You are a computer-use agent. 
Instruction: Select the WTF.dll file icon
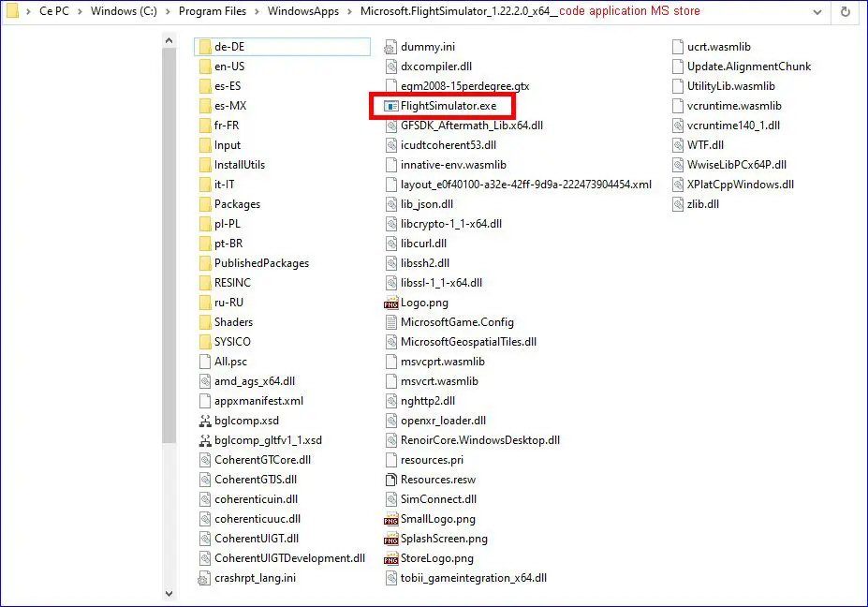pos(678,145)
